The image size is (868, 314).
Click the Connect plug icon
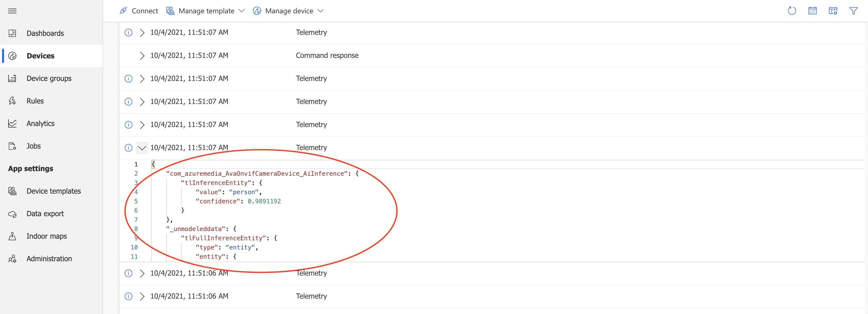point(123,11)
